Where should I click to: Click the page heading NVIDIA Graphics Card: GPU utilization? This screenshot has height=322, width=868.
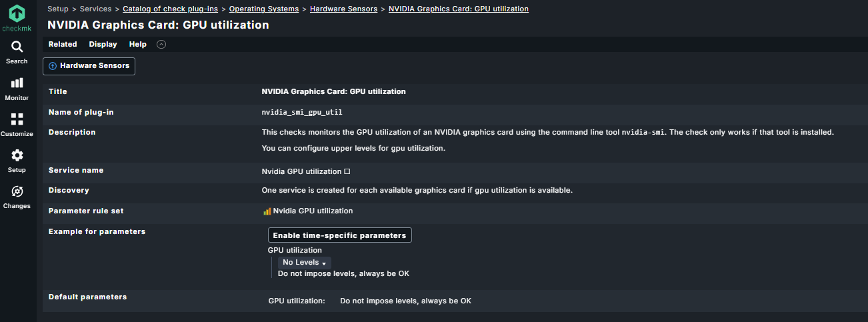tap(159, 25)
